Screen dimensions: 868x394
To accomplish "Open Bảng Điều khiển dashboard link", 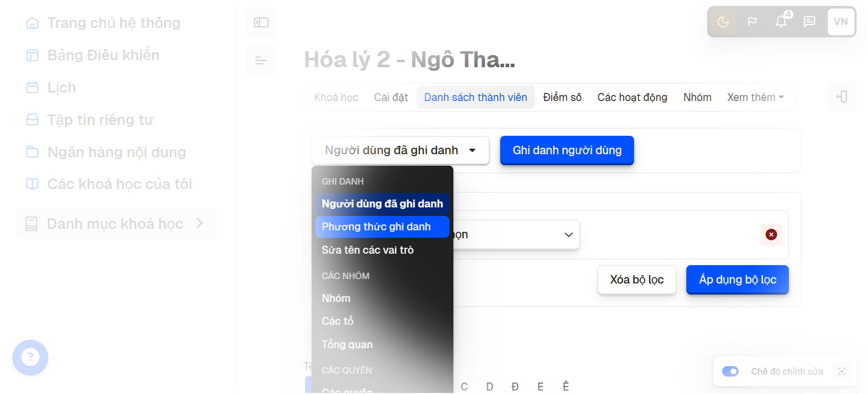I will pos(103,55).
